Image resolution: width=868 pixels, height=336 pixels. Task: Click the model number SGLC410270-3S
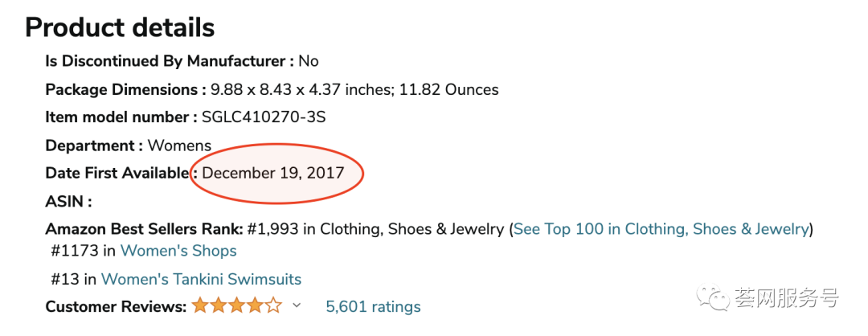pyautogui.click(x=264, y=117)
